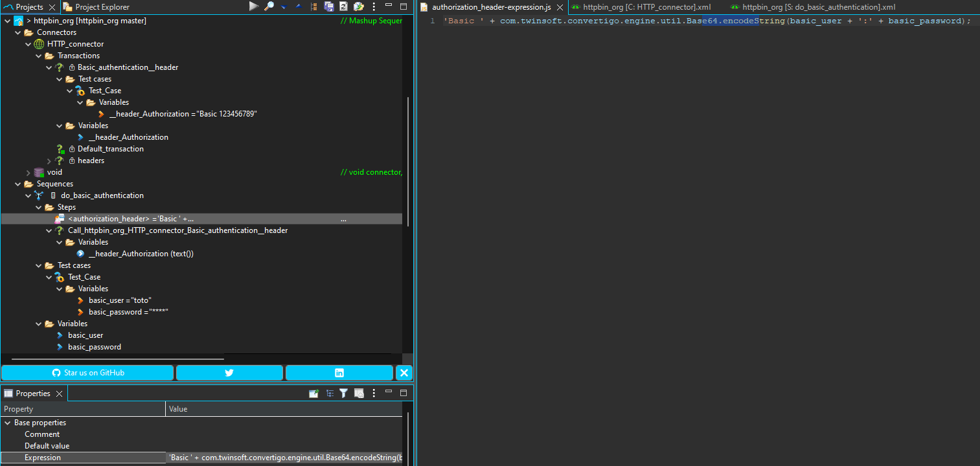This screenshot has width=980, height=466.
Task: Click the blue down arrow toolbar icon
Action: [x=284, y=7]
